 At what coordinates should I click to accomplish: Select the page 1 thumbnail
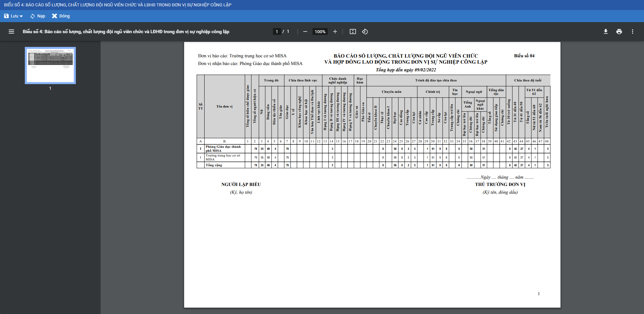[x=50, y=65]
